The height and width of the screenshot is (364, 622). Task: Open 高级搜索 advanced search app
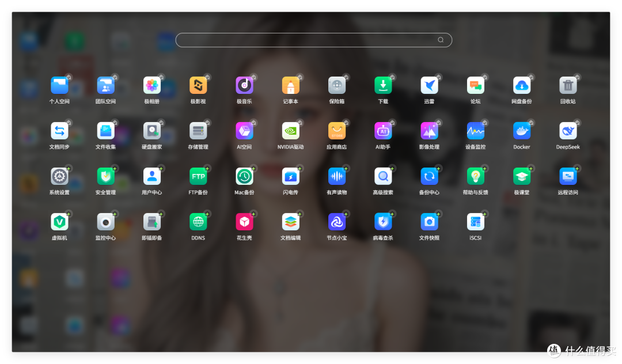click(x=383, y=176)
